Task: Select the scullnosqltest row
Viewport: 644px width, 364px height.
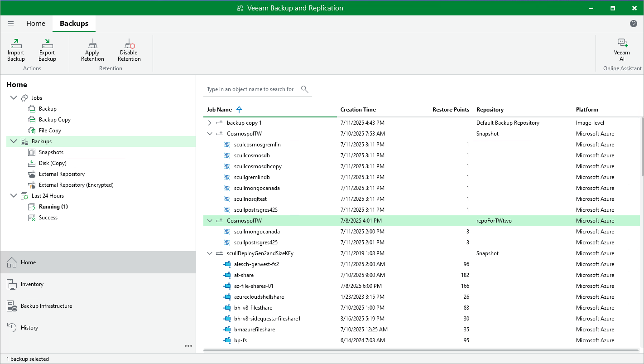Action: 421,199
